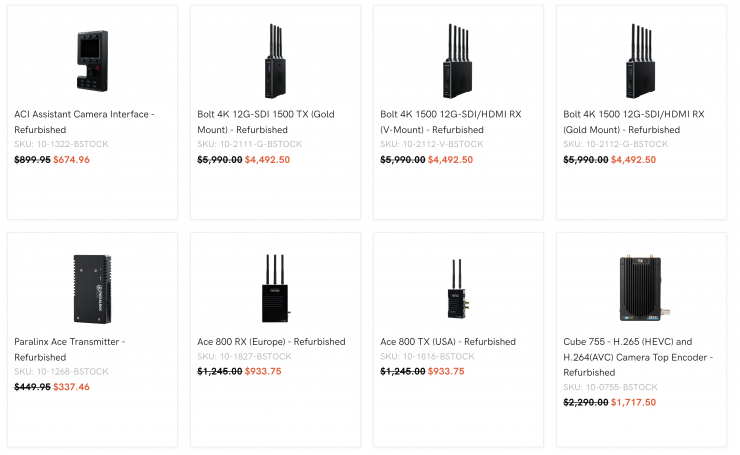The width and height of the screenshot is (740, 455).
Task: Click the Paralinx Ace Transmitter product image
Action: 92,286
